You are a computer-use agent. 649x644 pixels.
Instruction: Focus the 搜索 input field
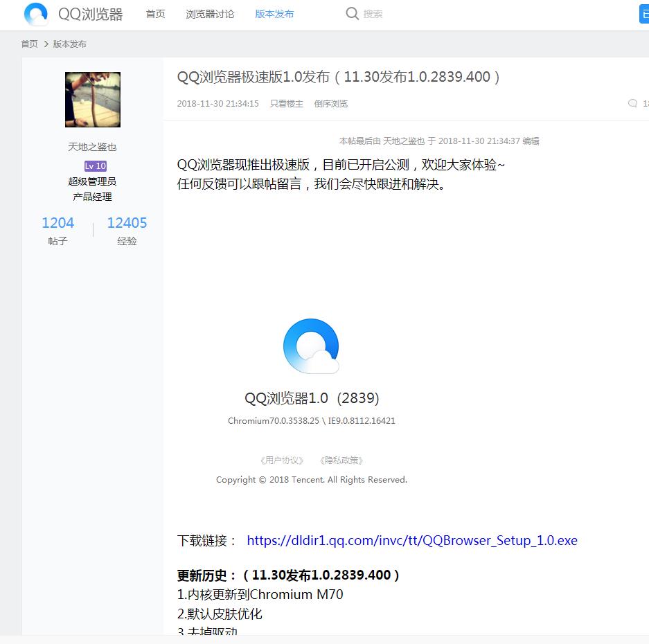coord(373,14)
